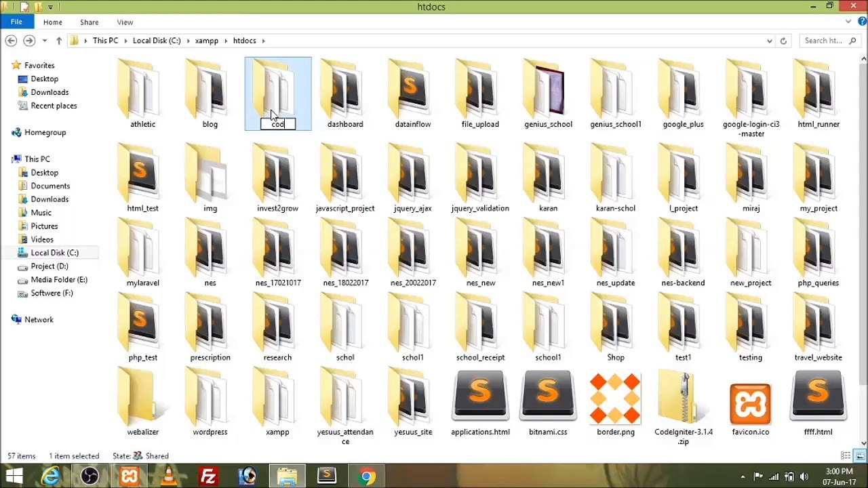Refresh the htdocs folder view

point(783,41)
